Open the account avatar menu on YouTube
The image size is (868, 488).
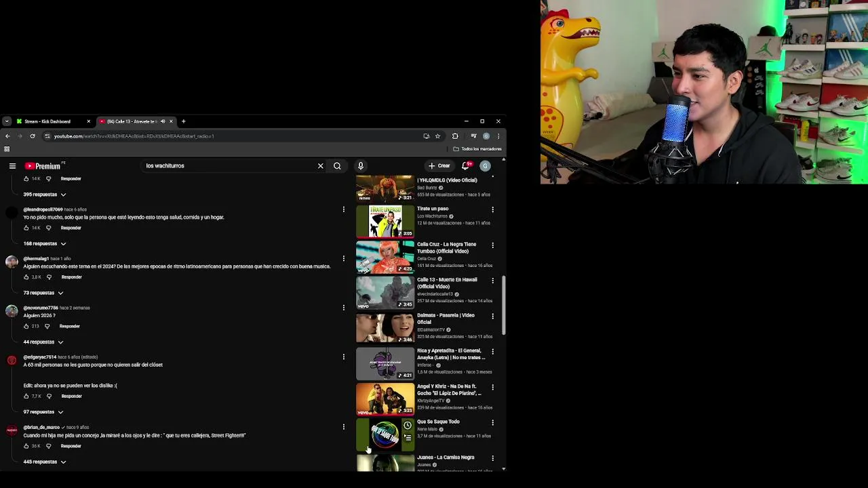[x=485, y=166]
